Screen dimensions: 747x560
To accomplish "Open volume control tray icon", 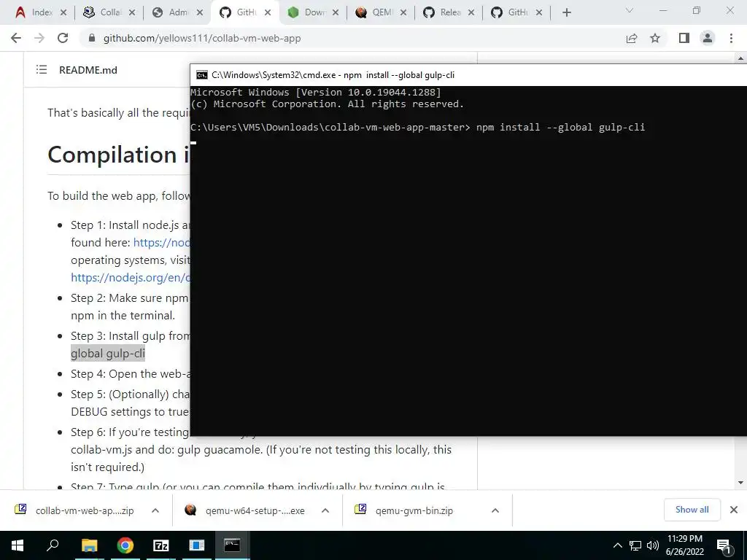I will coord(653,545).
